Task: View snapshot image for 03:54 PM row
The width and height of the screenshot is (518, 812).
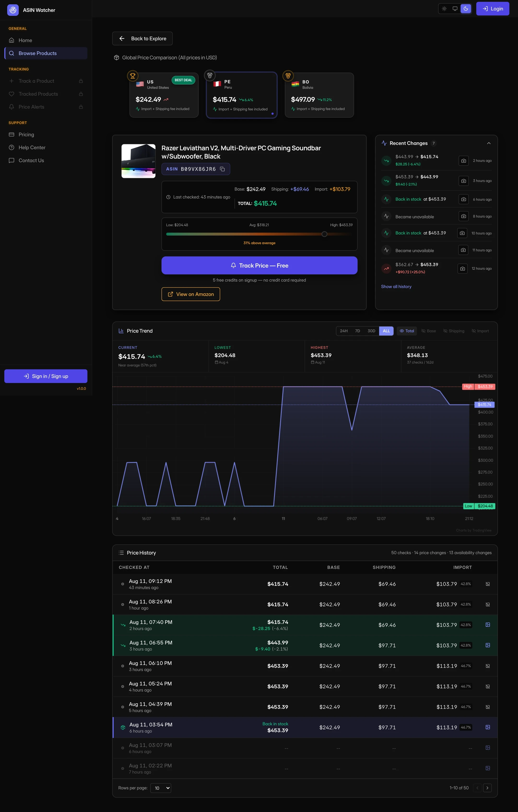Action: (x=488, y=727)
